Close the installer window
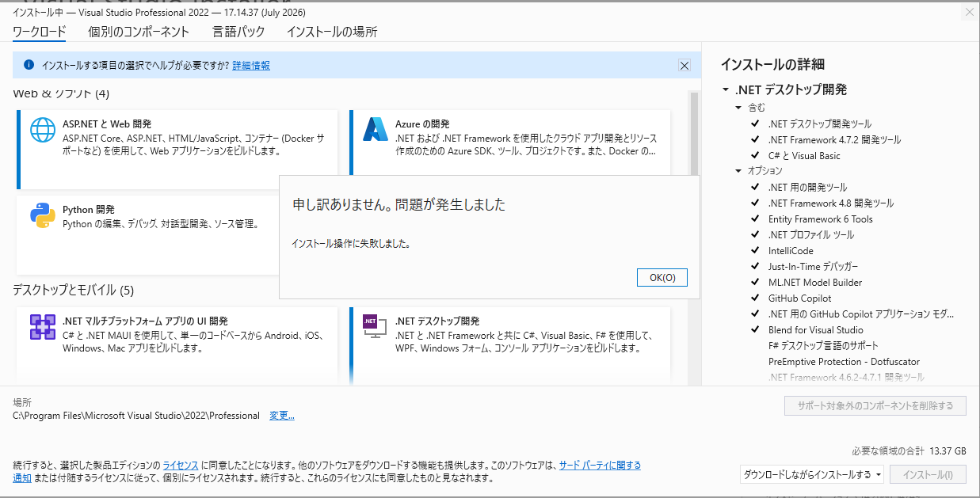980x498 pixels. click(x=969, y=13)
